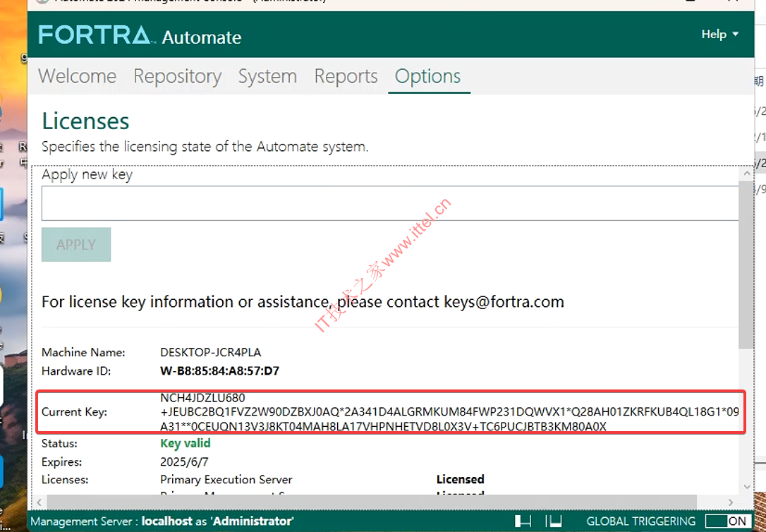Open the Reports tab

click(x=346, y=76)
